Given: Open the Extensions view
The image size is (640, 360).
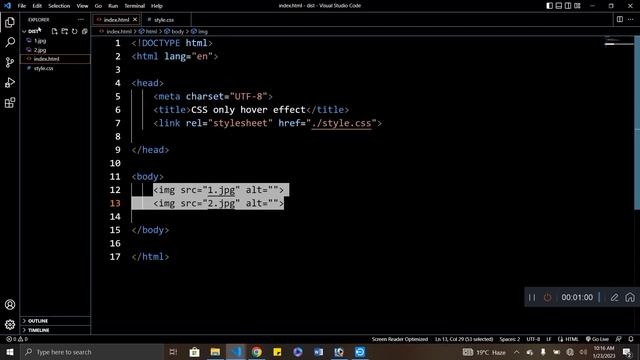Looking at the screenshot, I should coord(10,102).
